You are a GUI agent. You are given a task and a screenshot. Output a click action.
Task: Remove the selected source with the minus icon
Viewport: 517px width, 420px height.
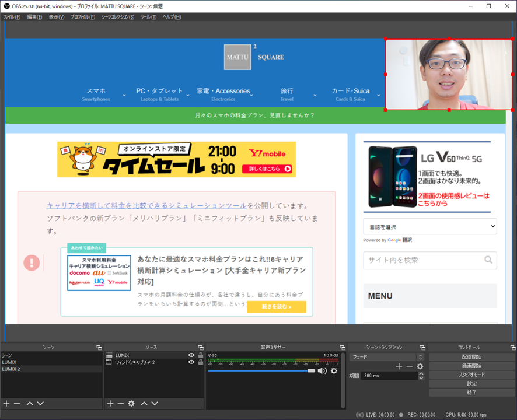(x=121, y=404)
